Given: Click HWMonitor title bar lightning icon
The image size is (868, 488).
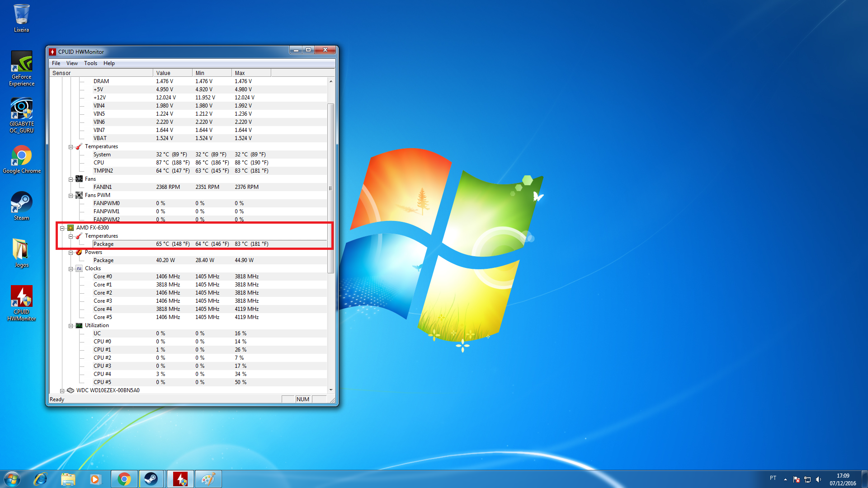Looking at the screenshot, I should [53, 52].
